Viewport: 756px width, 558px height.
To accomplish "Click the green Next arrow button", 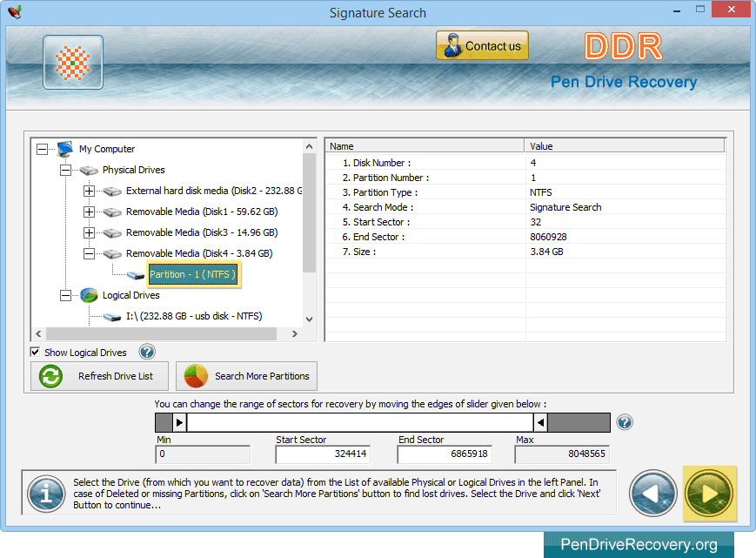I will (x=709, y=494).
